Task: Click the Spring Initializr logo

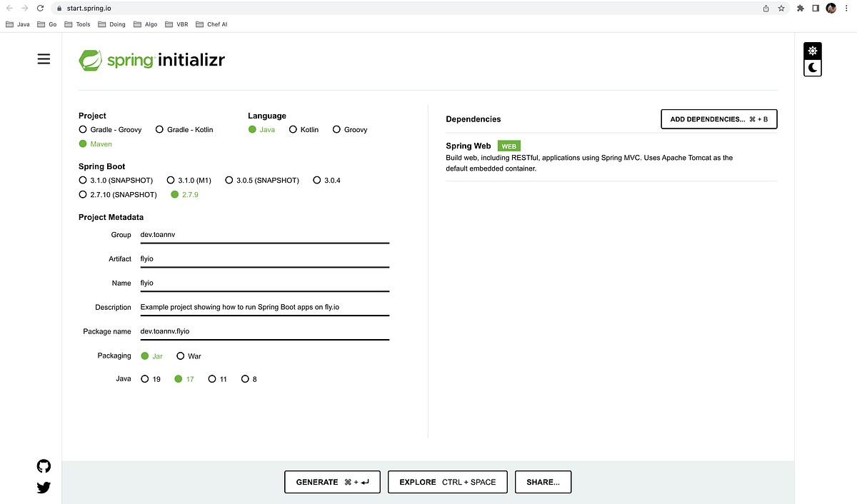Action: coord(151,60)
